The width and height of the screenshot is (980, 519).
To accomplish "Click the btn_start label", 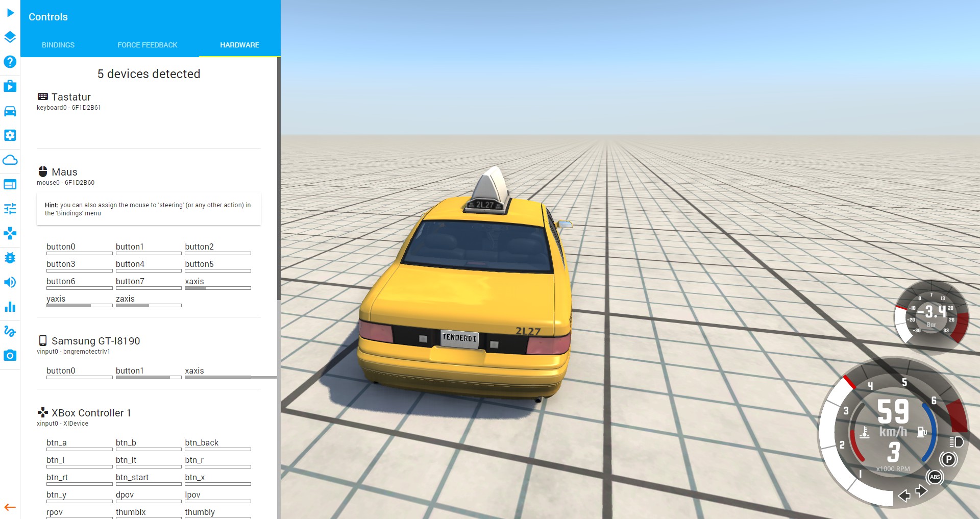I will [132, 477].
